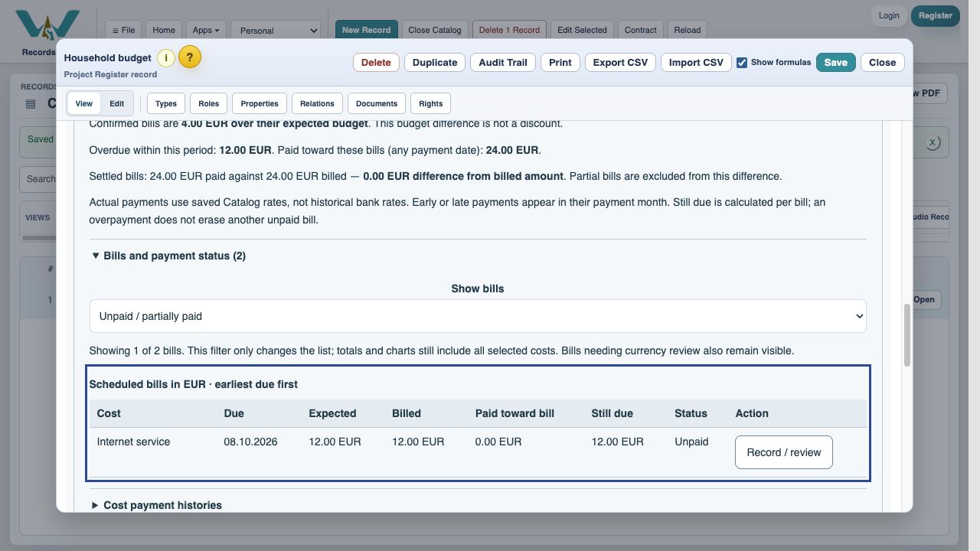The width and height of the screenshot is (980, 551).
Task: Open the Apps dropdown menu
Action: coord(206,30)
